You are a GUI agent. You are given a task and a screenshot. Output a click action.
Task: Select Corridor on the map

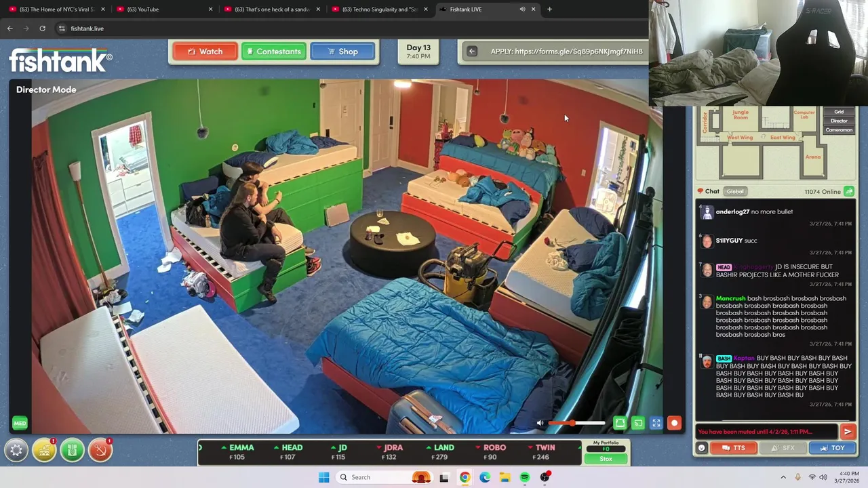(x=705, y=122)
